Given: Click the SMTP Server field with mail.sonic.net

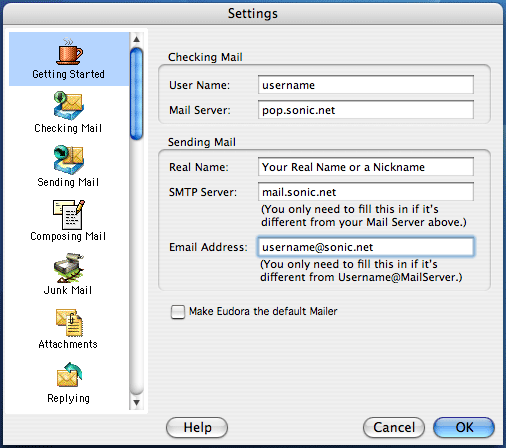Looking at the screenshot, I should [366, 192].
